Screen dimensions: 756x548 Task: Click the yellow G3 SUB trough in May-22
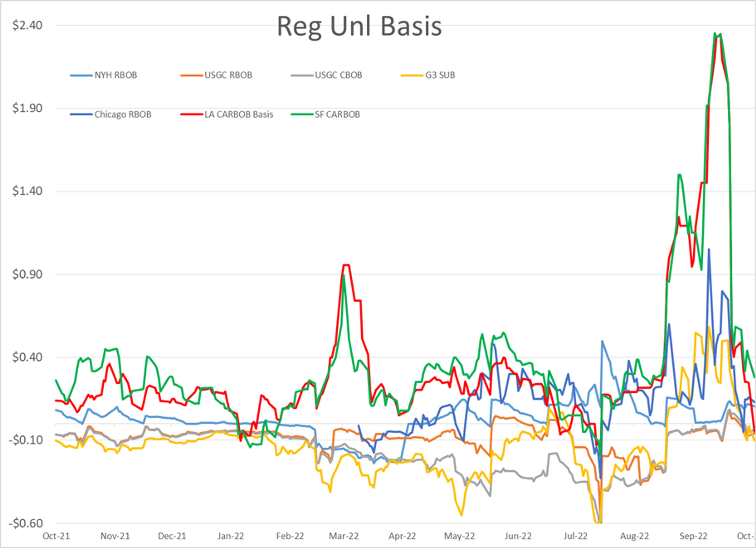click(x=461, y=515)
